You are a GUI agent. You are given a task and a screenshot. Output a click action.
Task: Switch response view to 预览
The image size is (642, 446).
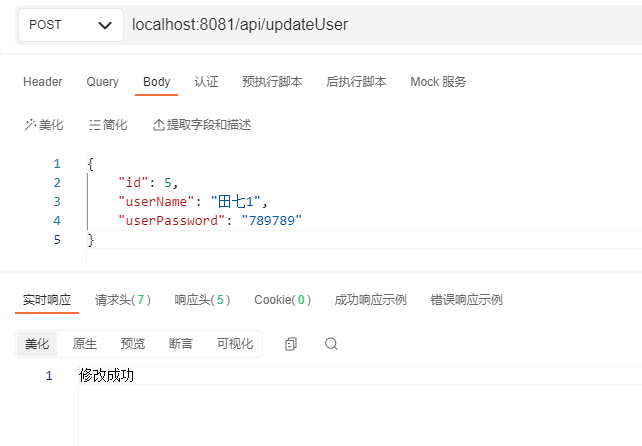pos(133,344)
